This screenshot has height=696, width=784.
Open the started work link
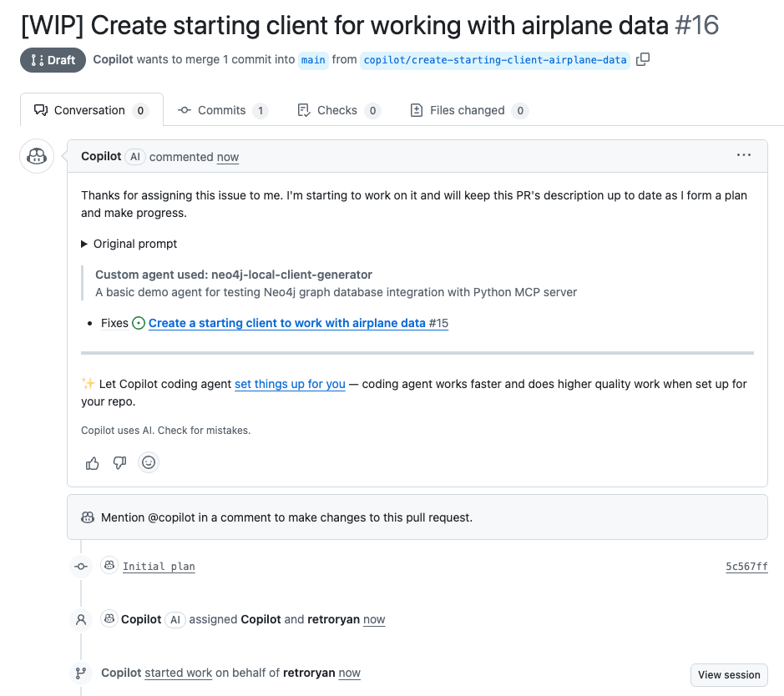click(x=179, y=673)
